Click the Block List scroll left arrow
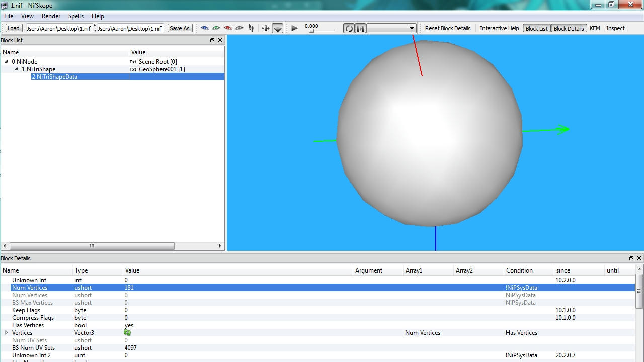Viewport: 644px width, 362px height. click(5, 246)
